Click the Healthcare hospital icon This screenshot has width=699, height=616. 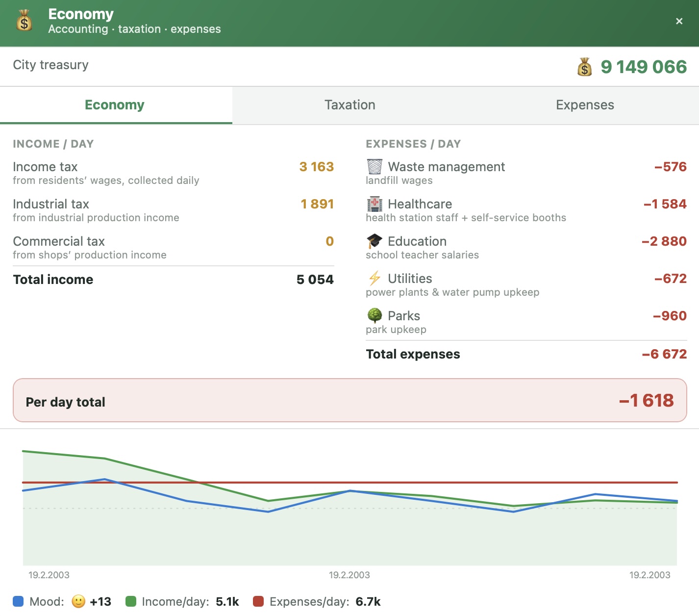click(374, 204)
